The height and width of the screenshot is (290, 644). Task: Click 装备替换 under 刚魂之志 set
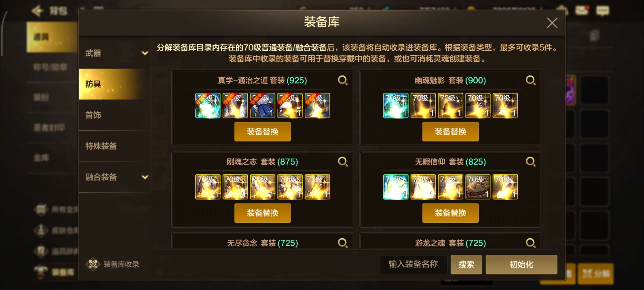tap(262, 213)
